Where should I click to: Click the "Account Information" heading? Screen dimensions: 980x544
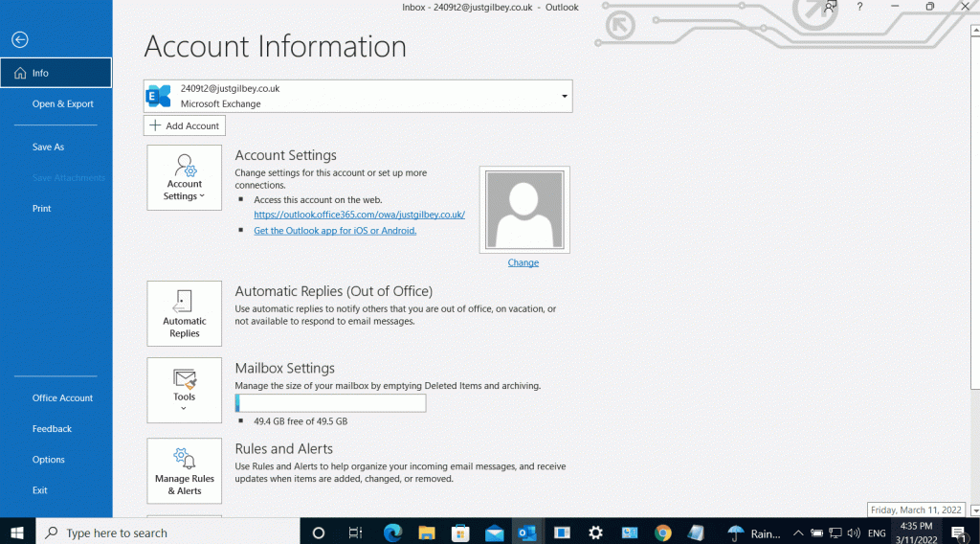[x=276, y=46]
